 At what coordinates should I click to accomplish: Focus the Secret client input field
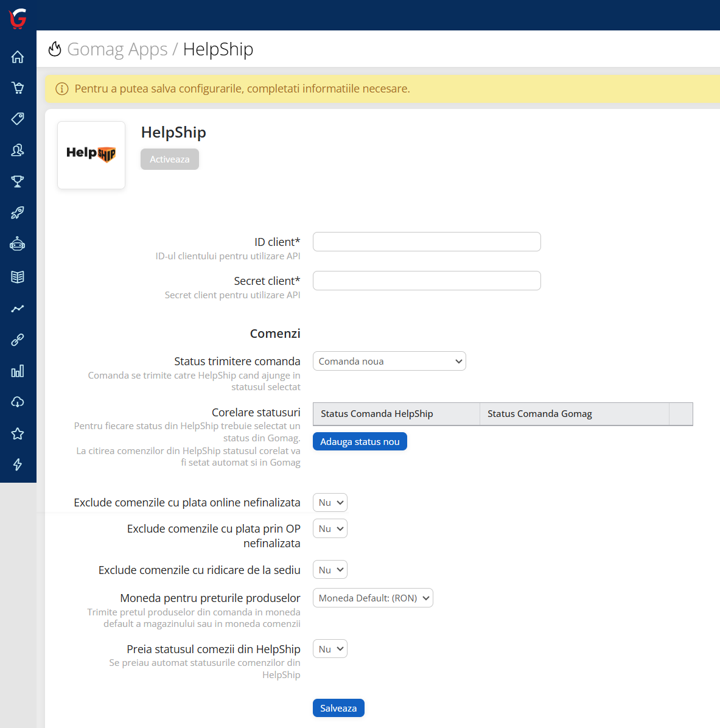(x=427, y=281)
